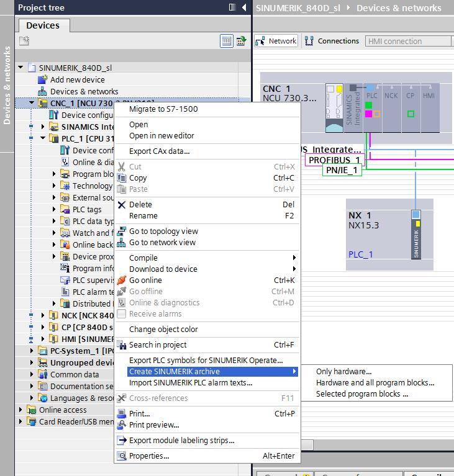Click the Delete X icon in context menu
The image size is (454, 476).
[122, 205]
